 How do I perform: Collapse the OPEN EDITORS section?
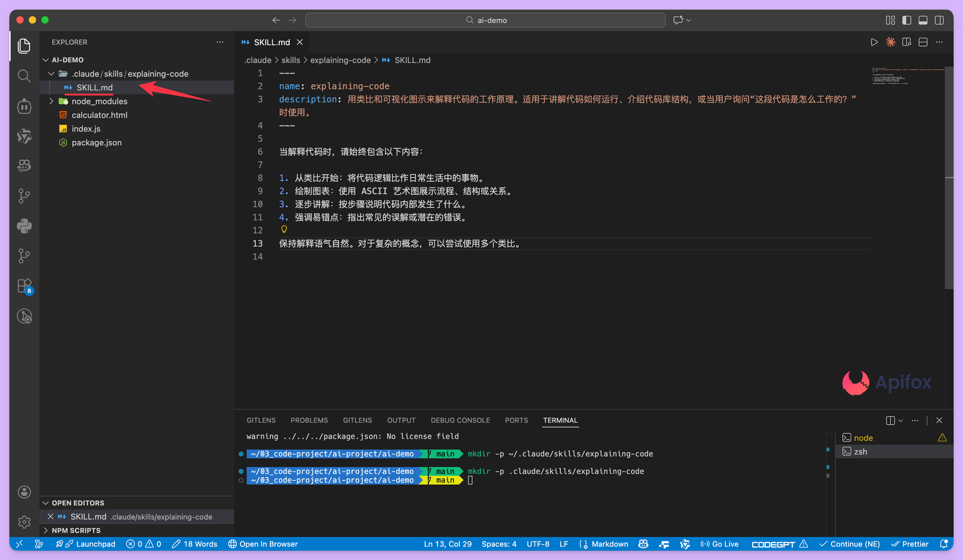(46, 503)
